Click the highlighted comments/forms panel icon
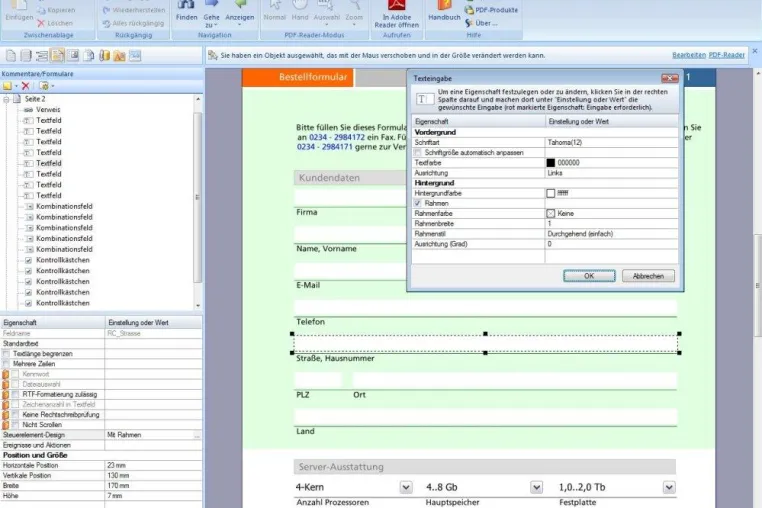Image resolution: width=762 pixels, height=508 pixels. (57, 55)
